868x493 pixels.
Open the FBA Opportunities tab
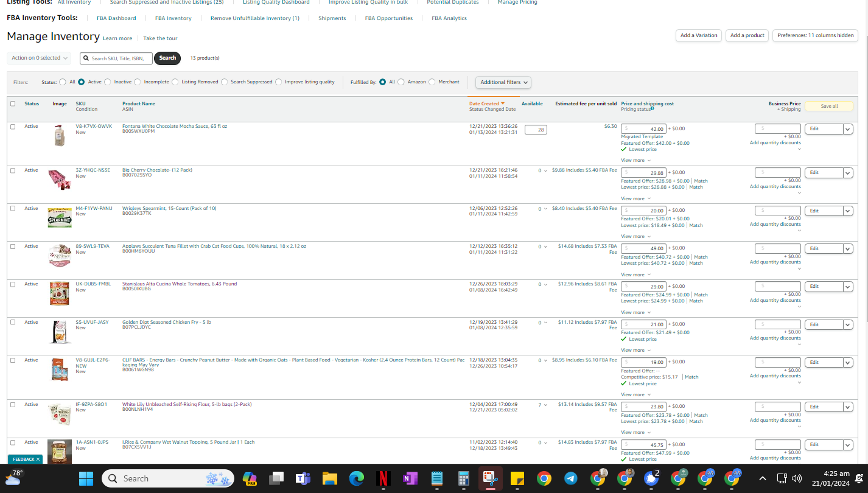pyautogui.click(x=389, y=18)
